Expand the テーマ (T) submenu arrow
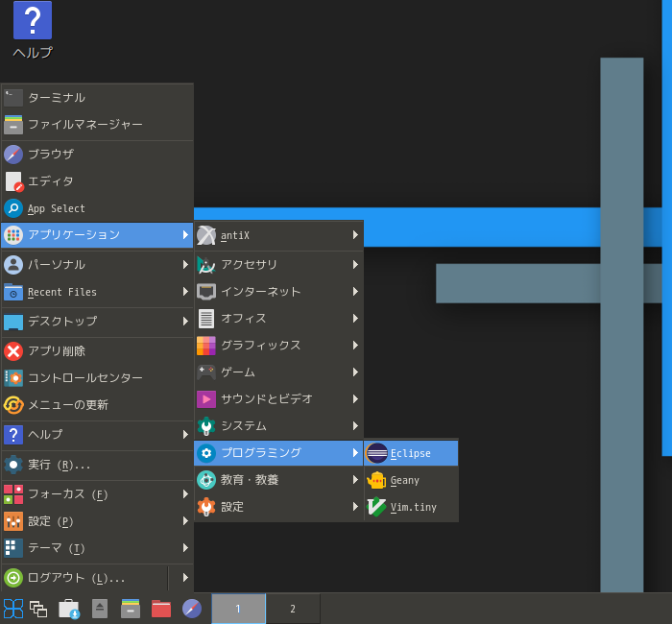This screenshot has width=672, height=624. click(185, 548)
